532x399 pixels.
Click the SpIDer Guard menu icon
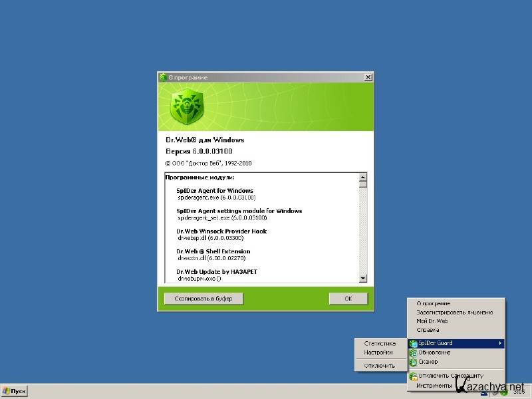[x=413, y=343]
